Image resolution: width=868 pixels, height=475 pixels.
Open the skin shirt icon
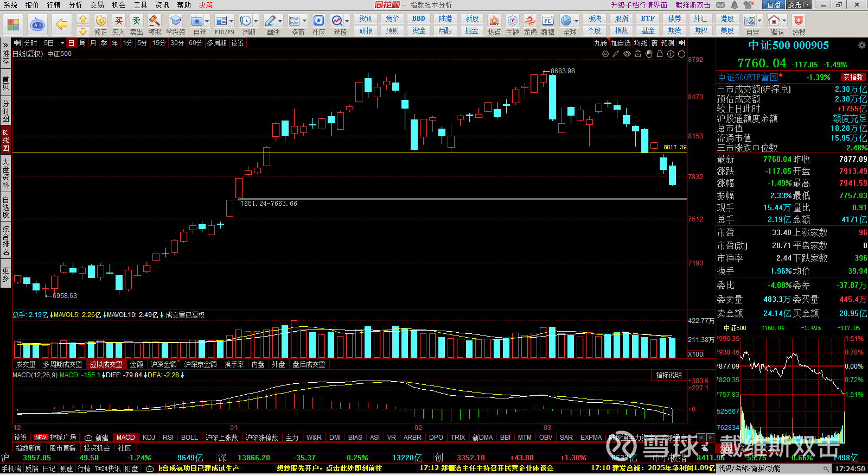click(749, 5)
